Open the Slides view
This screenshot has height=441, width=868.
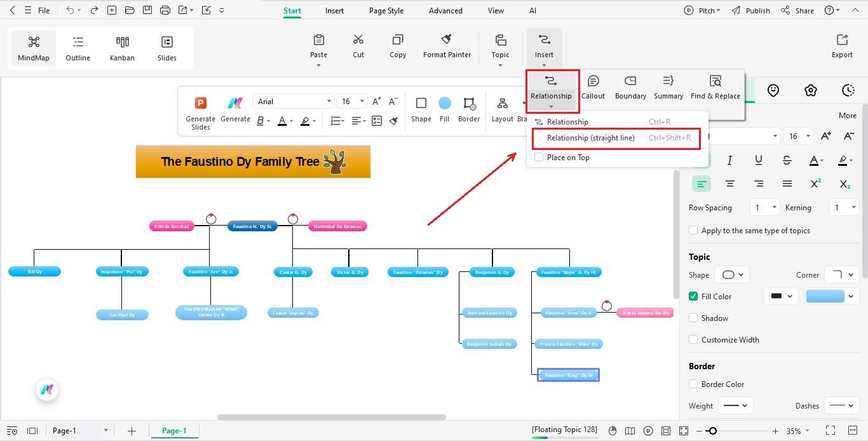point(167,48)
